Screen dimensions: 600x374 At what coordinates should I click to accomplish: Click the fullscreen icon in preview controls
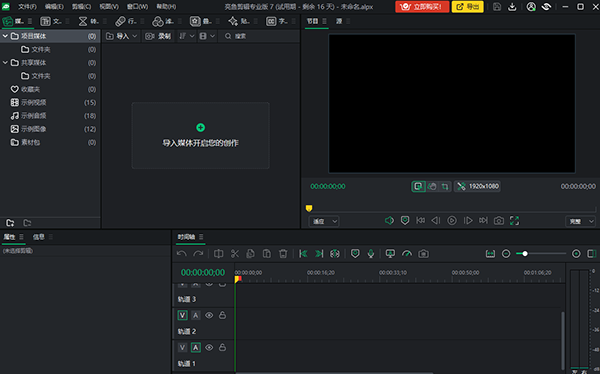tap(514, 220)
